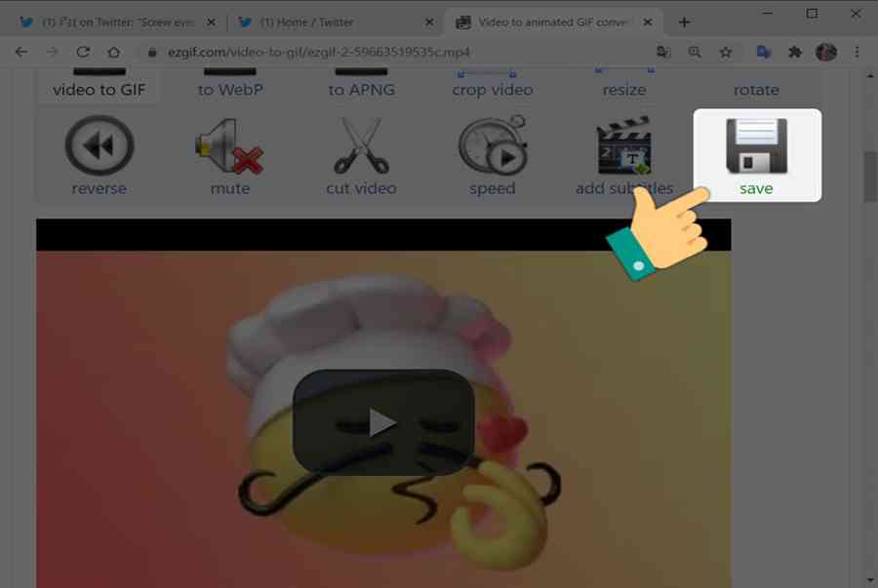This screenshot has width=878, height=588.
Task: Select the mute audio tool
Action: pyautogui.click(x=229, y=146)
